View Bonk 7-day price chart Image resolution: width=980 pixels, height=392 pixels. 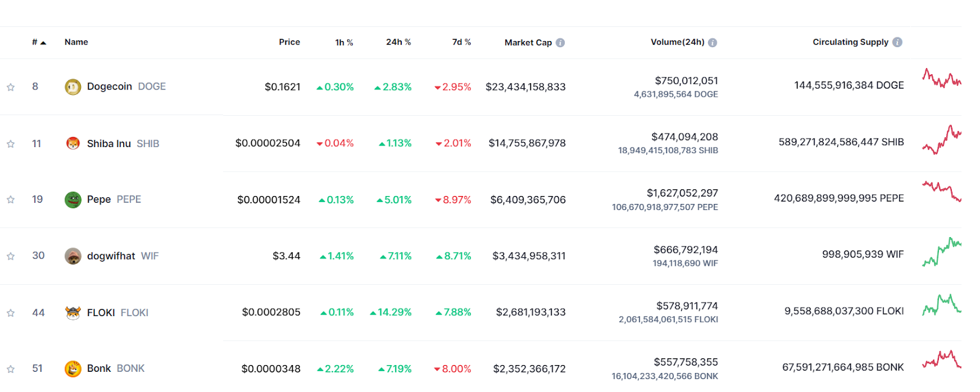[941, 359]
